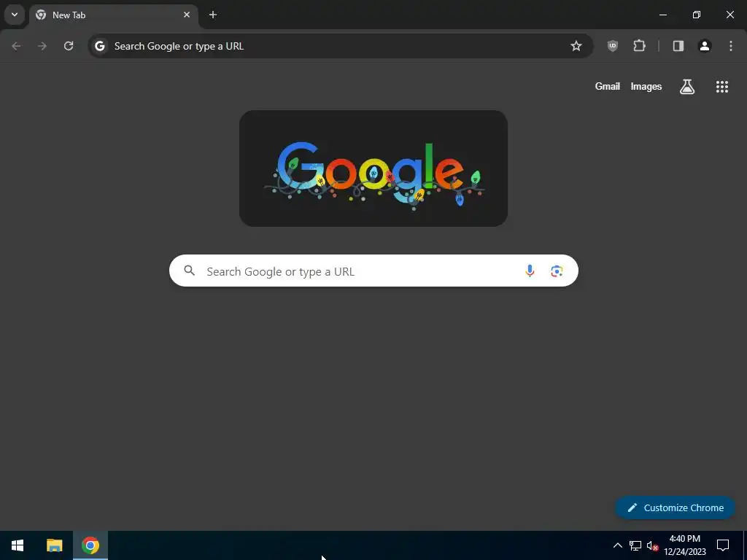
Task: Restore down the Chrome window
Action: [697, 15]
